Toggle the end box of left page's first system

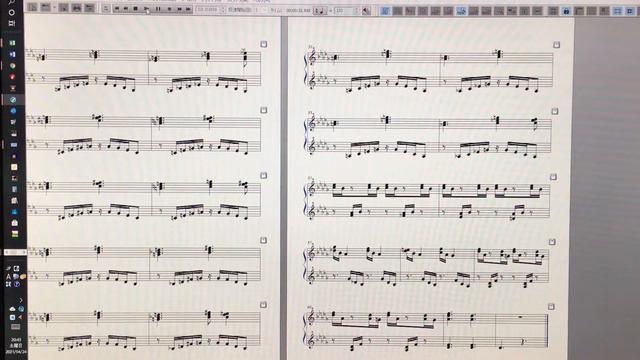[264, 44]
